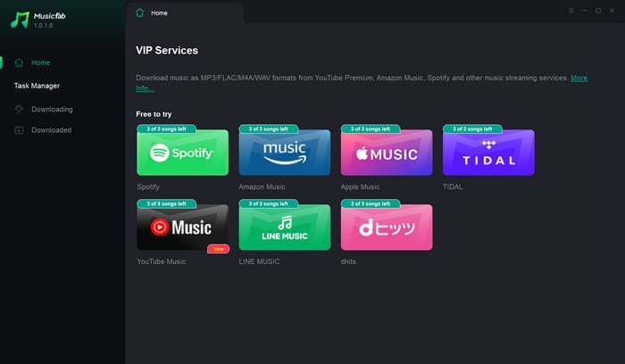Viewport: 625px width, 364px height.
Task: Click the Task Manager heading
Action: [37, 86]
